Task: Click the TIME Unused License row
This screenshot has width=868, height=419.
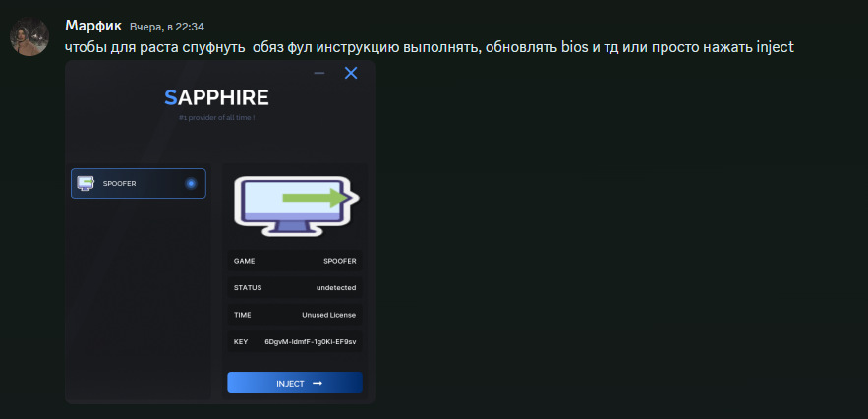Action: coord(295,315)
